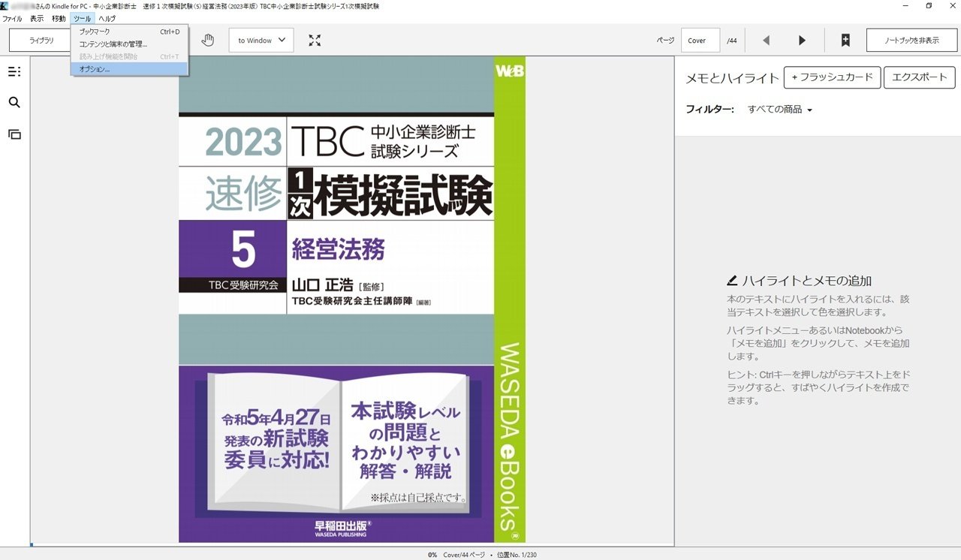Open the 移動 menu
961x560 pixels.
[x=59, y=18]
